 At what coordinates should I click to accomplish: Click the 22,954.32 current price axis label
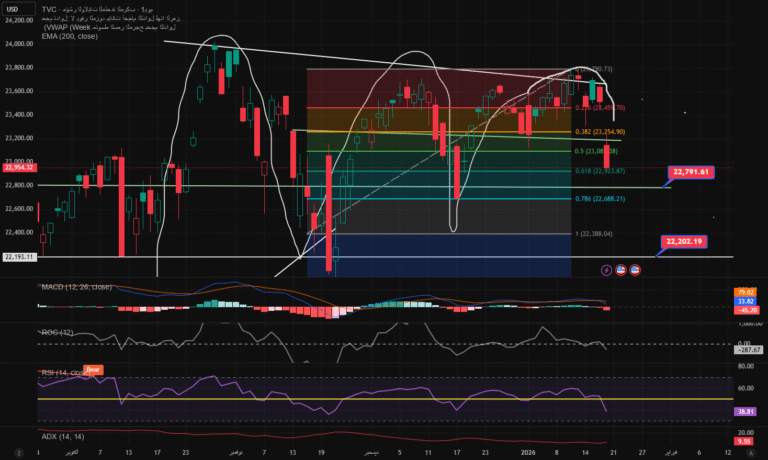point(19,168)
